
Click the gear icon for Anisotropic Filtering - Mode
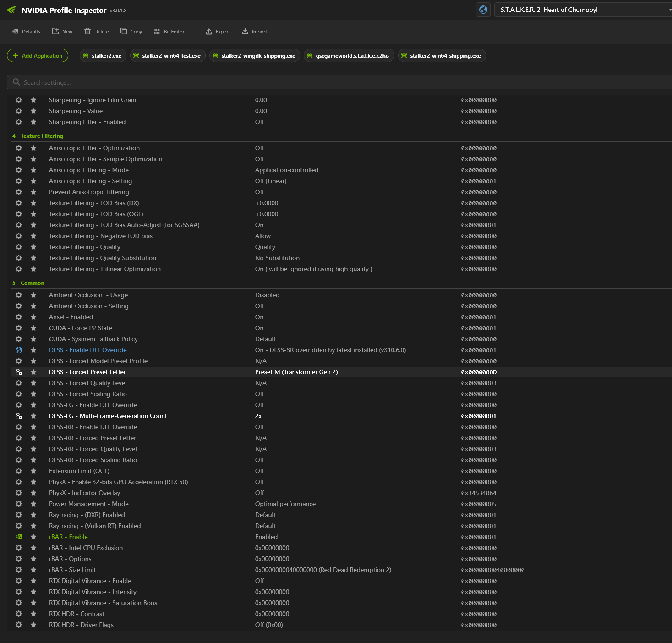click(x=19, y=170)
